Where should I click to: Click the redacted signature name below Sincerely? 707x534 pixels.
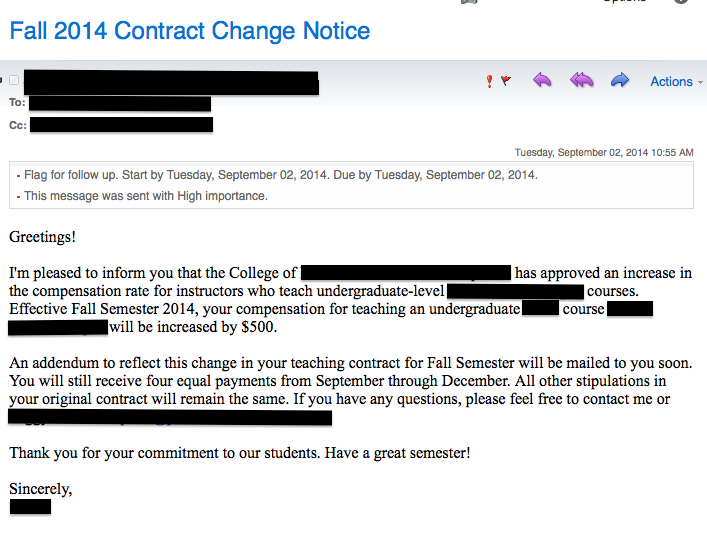[x=30, y=507]
